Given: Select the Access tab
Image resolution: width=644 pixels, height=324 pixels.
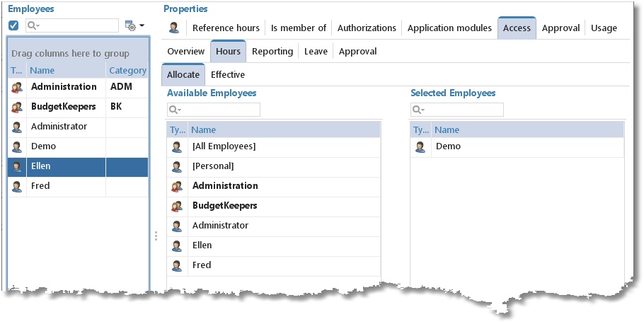Looking at the screenshot, I should [517, 28].
